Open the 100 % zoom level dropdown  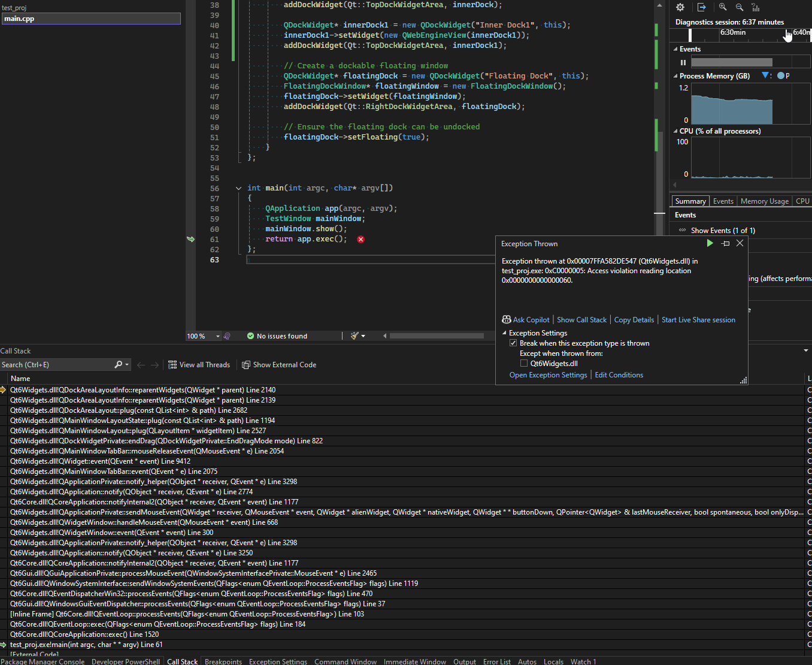click(218, 336)
